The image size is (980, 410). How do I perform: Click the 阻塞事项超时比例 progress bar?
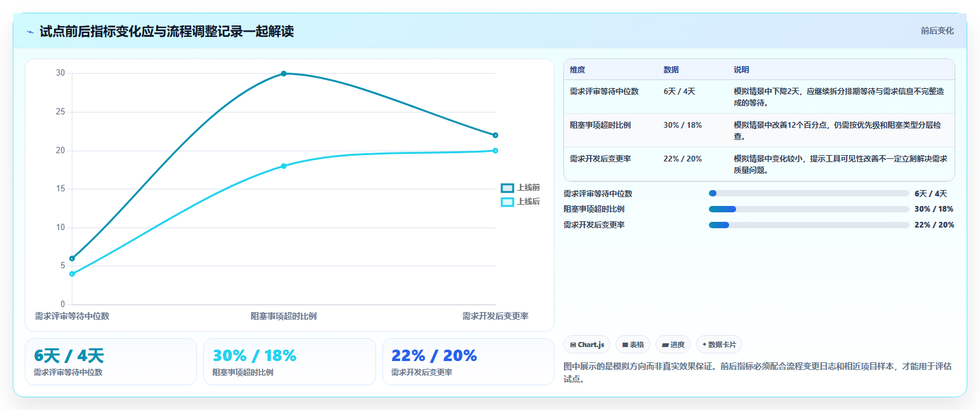809,209
